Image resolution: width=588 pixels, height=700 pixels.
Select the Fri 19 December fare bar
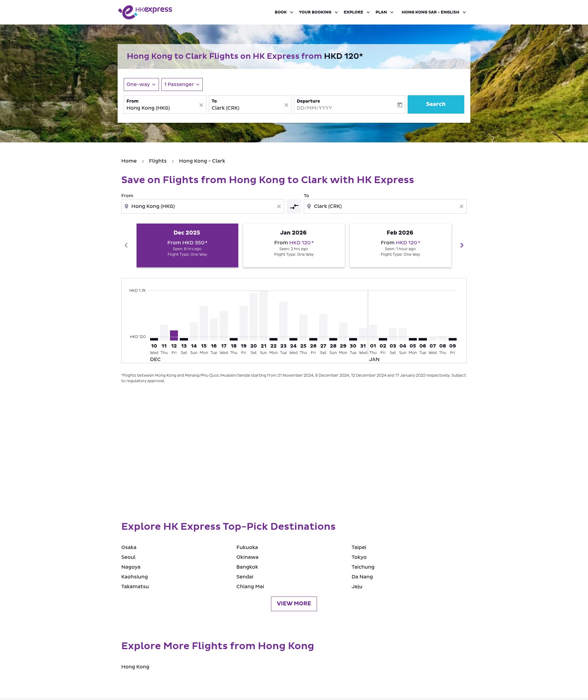point(244,323)
